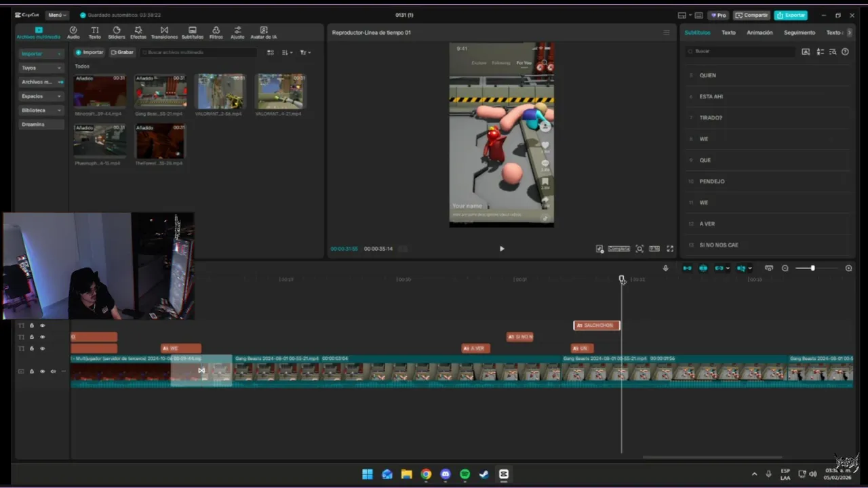The image size is (868, 488).
Task: Click the preview fullscreen icon
Action: 670,249
